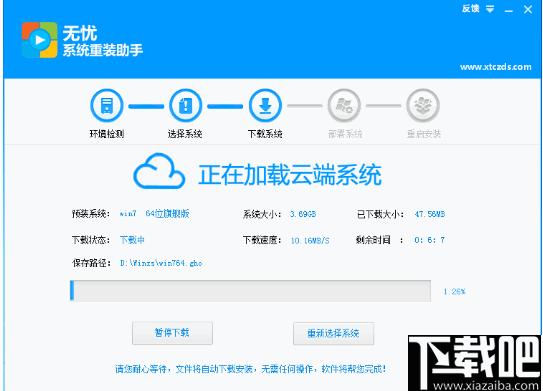Minimize the reinstall assistant window
Screen dimensions: 543x391
coord(508,11)
